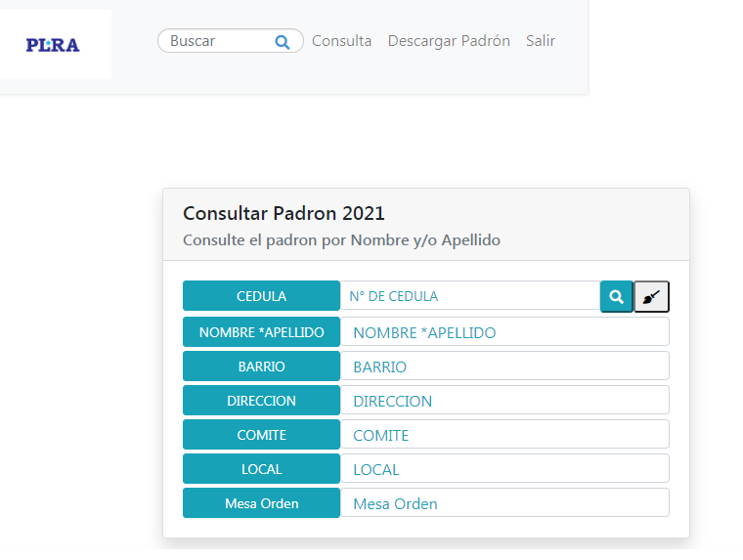743x560 pixels.
Task: Select the NOMBRE *APELLIDO text input
Action: pos(504,331)
